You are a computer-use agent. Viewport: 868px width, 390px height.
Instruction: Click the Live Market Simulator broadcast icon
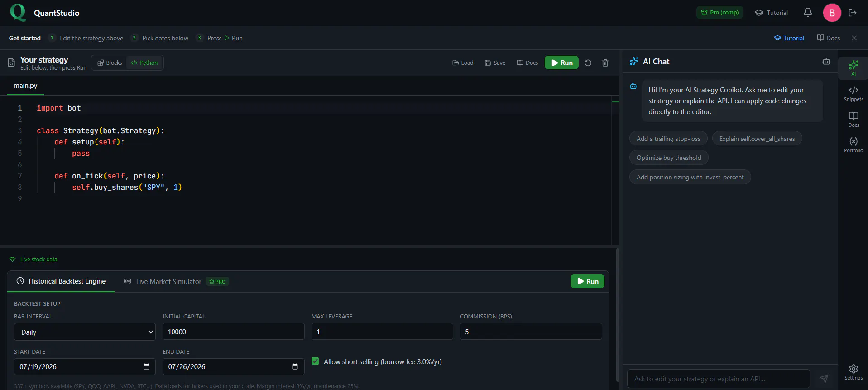point(128,281)
